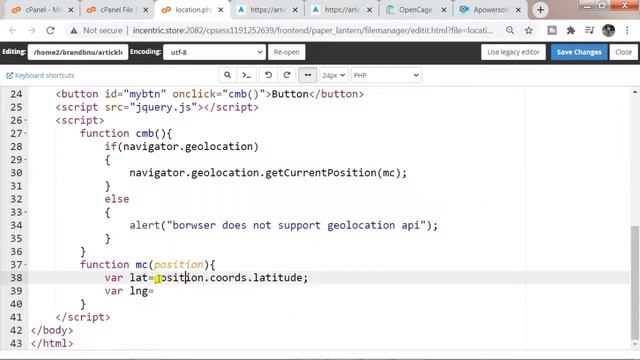Click scrollbar up arrow in editor
Screen dimensions: 640x360
pos(635,92)
